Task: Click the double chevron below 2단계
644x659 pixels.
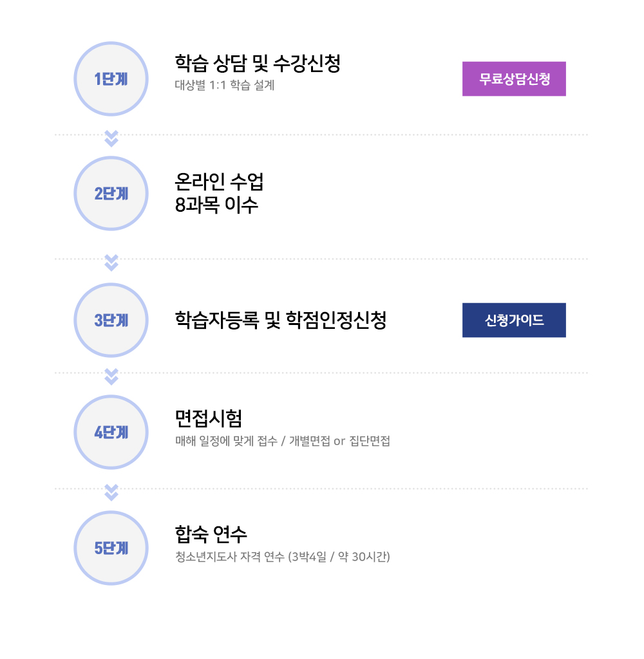Action: (x=111, y=263)
